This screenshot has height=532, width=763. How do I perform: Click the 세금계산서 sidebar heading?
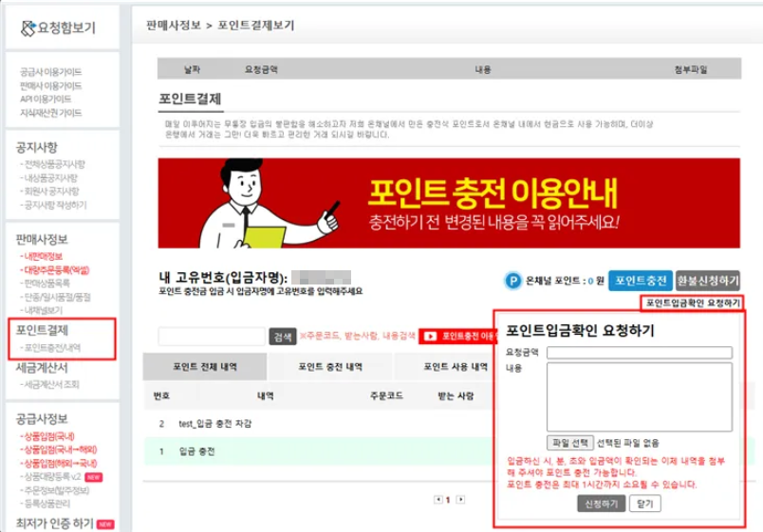pos(42,368)
